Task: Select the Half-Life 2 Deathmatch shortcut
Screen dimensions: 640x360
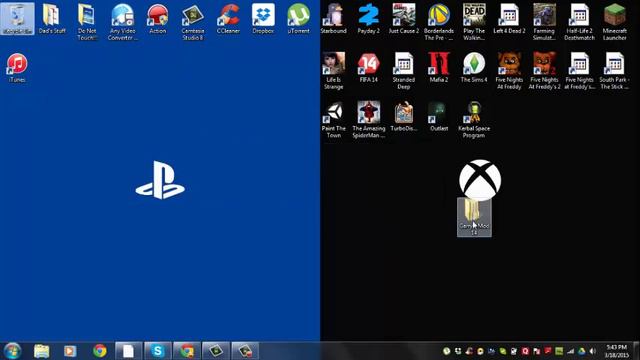Action: pyautogui.click(x=579, y=22)
